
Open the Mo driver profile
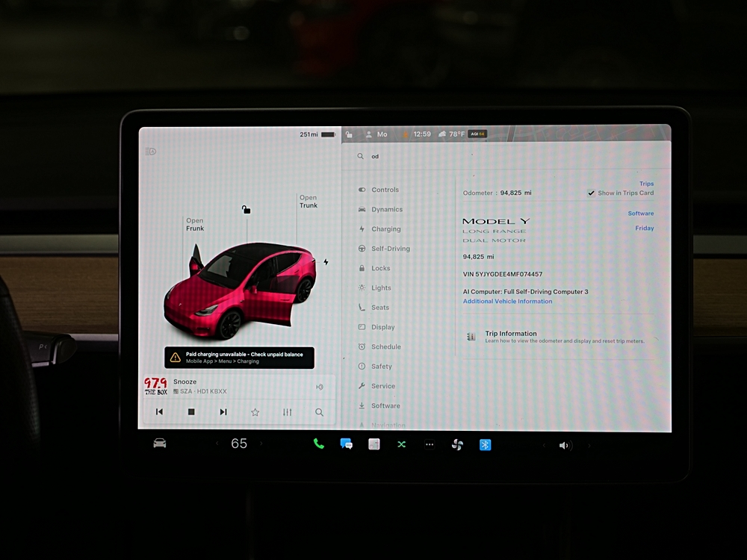[x=376, y=134]
